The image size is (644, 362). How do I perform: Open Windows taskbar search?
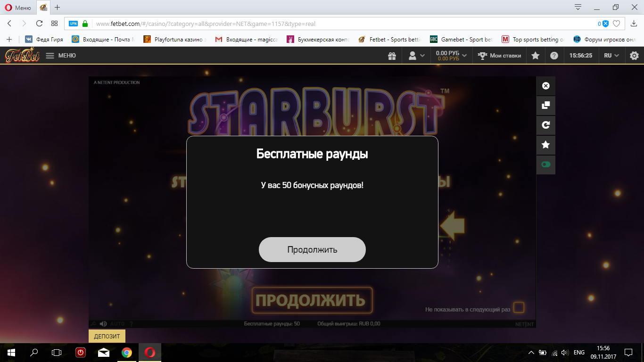point(34,353)
